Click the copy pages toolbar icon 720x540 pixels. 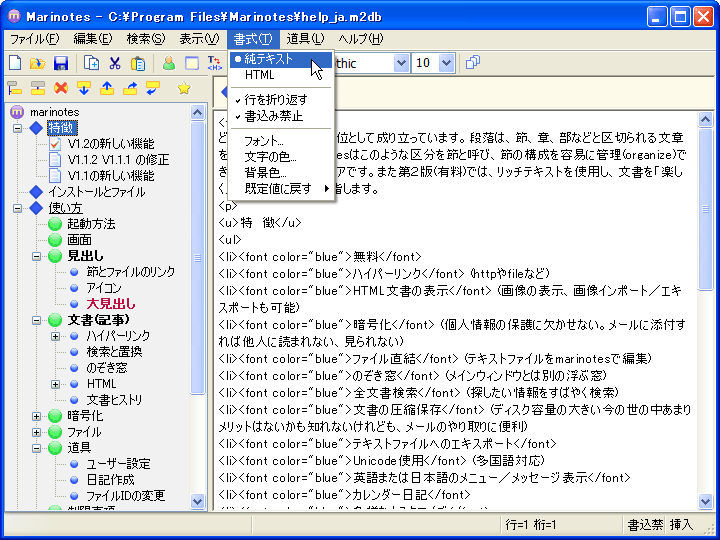pos(91,63)
